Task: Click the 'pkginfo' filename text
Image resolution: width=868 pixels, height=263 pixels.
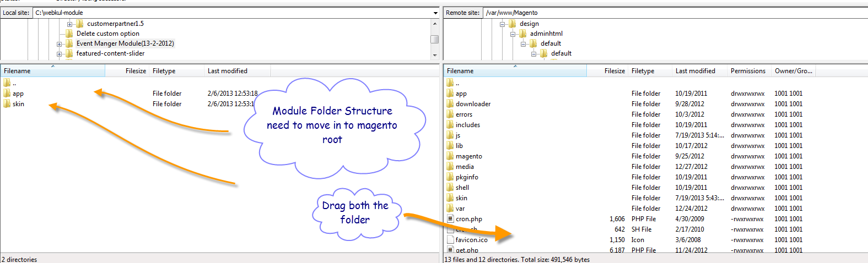Action: (x=467, y=177)
